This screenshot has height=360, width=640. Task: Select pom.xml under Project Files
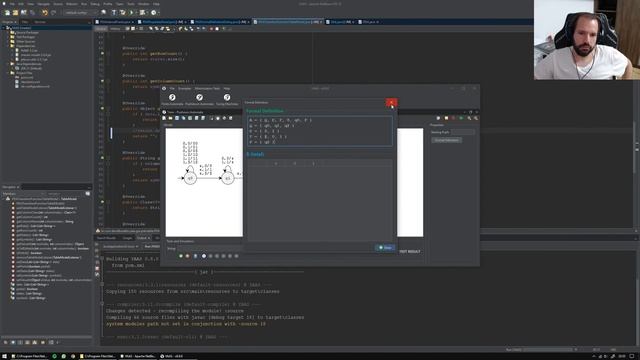[27, 77]
